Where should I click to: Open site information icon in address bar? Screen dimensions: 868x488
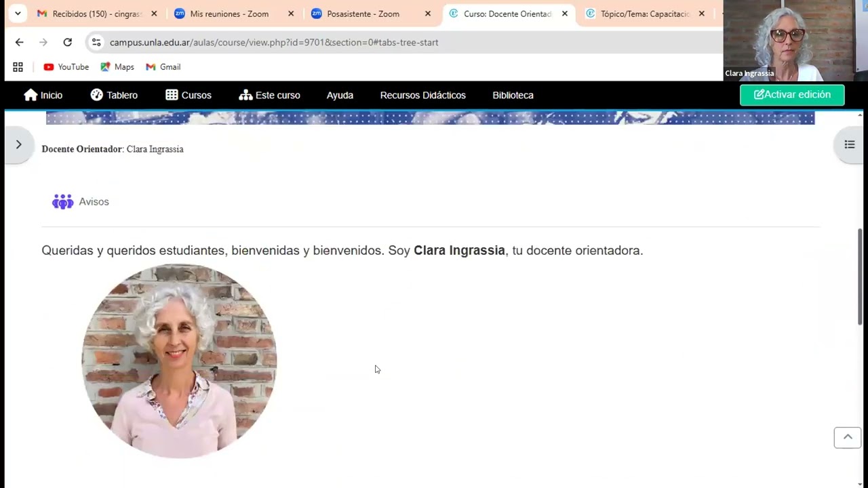click(x=96, y=42)
